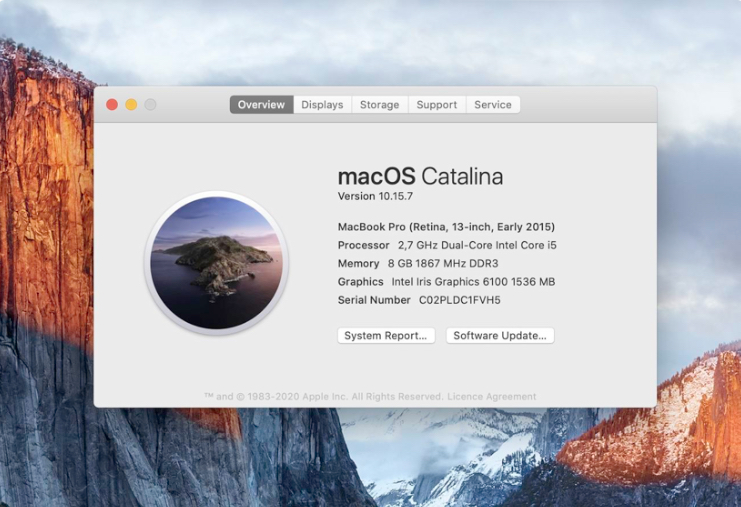
Task: Click the Software Update... button
Action: [500, 335]
